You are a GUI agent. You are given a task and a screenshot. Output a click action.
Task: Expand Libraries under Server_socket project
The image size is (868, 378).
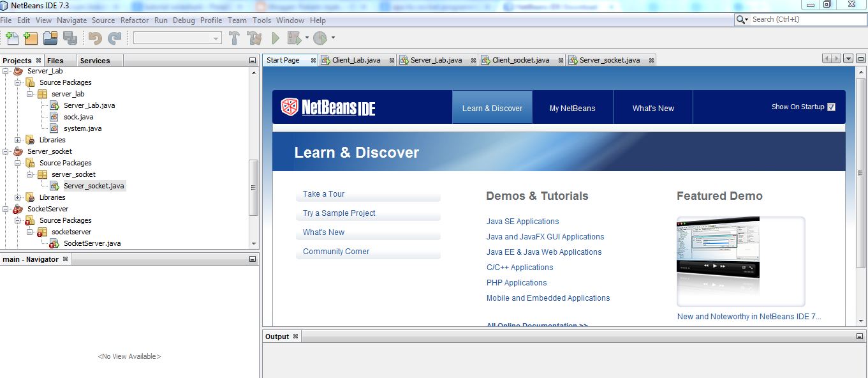18,197
